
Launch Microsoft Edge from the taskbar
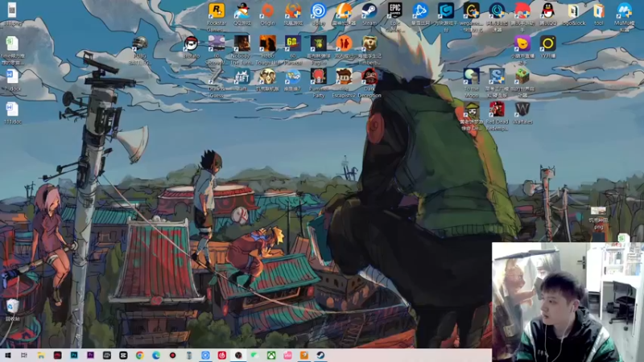[156, 356]
